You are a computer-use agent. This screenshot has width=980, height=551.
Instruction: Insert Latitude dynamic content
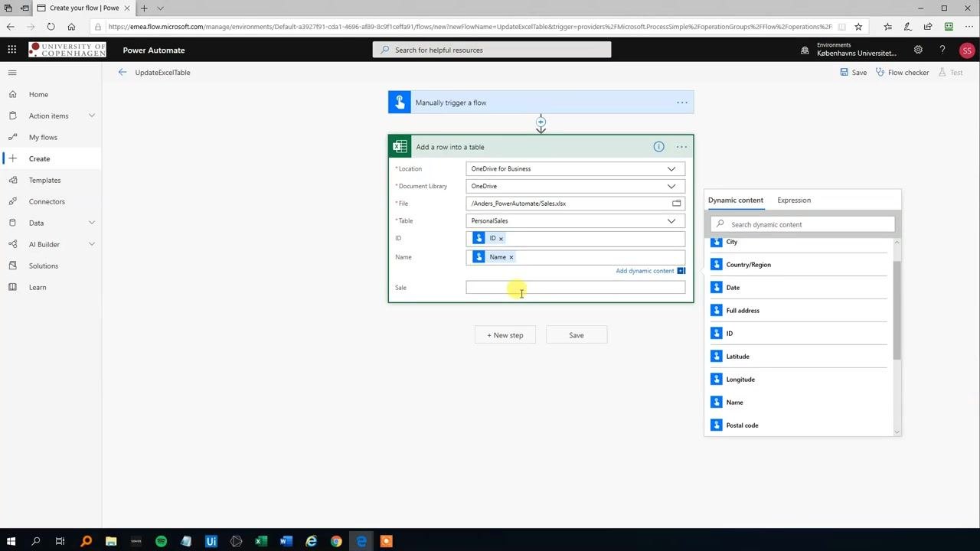[799, 357]
